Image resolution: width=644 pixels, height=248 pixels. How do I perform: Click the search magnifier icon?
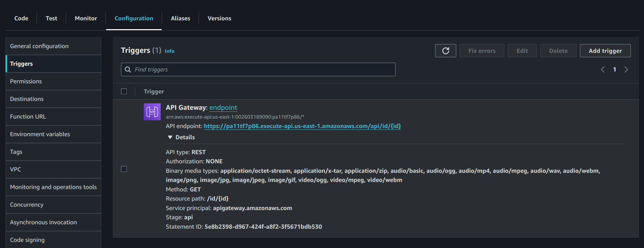pos(128,69)
